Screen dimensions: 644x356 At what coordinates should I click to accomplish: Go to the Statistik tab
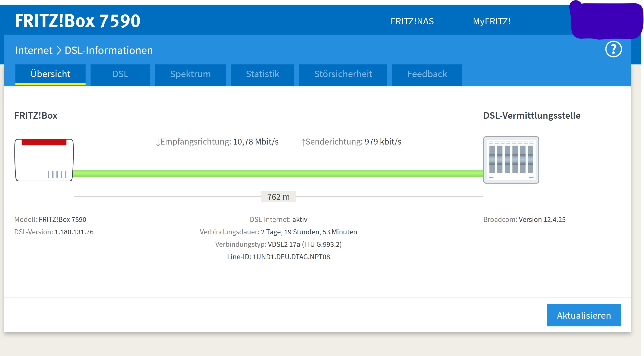pyautogui.click(x=262, y=74)
